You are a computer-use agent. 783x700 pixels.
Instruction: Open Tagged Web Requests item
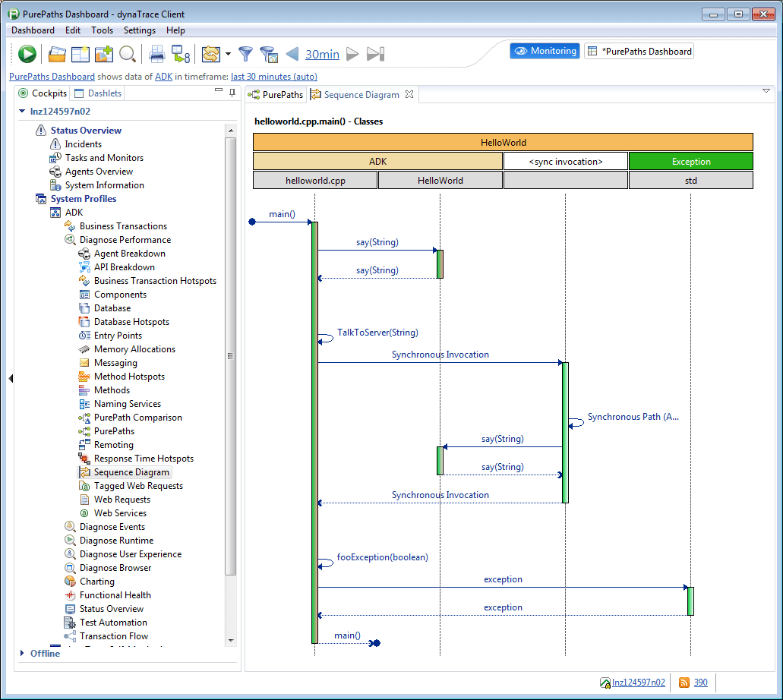[x=138, y=486]
